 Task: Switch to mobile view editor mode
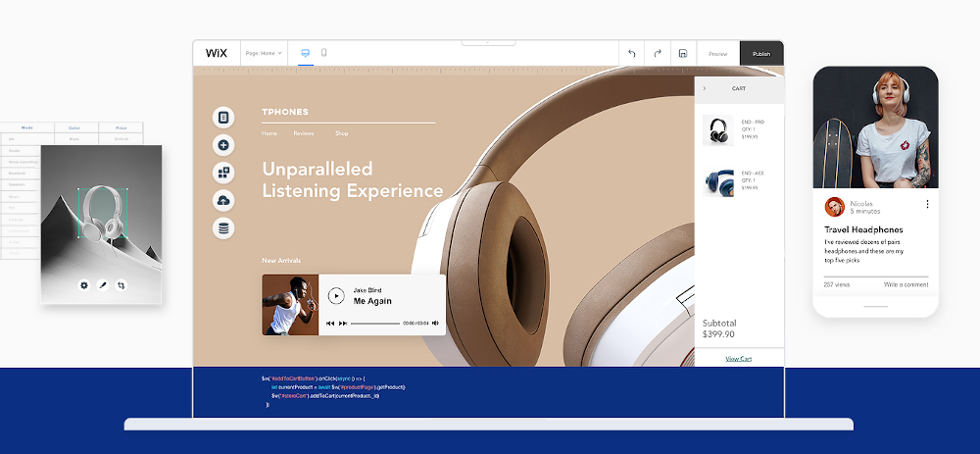324,53
